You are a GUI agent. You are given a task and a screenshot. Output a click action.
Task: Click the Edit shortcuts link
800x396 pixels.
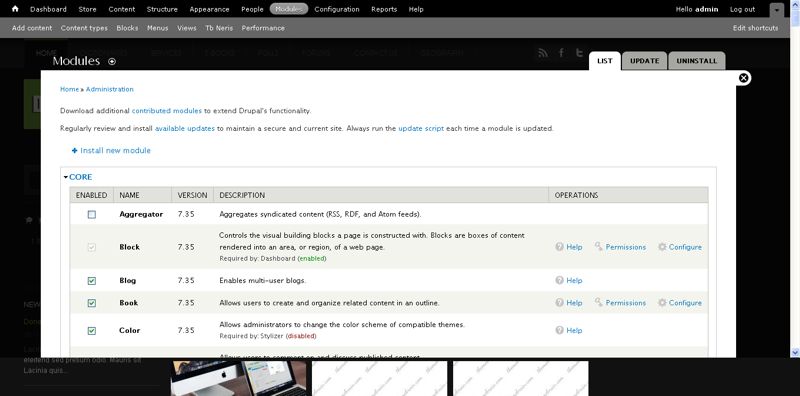coord(756,28)
